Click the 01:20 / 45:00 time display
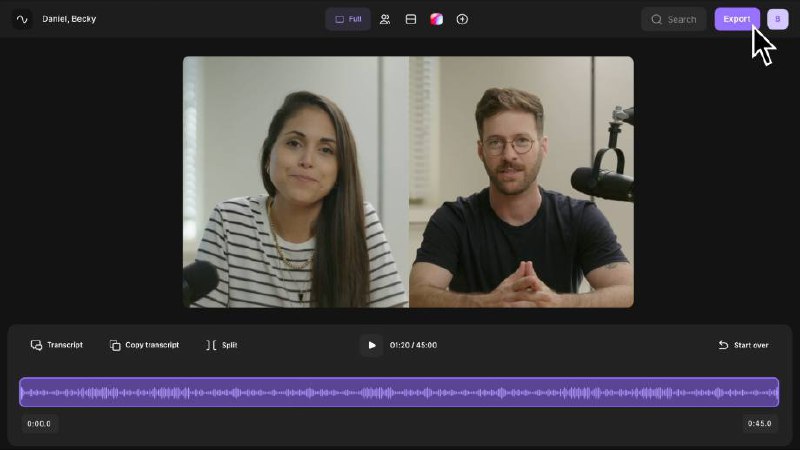The height and width of the screenshot is (450, 800). point(413,345)
